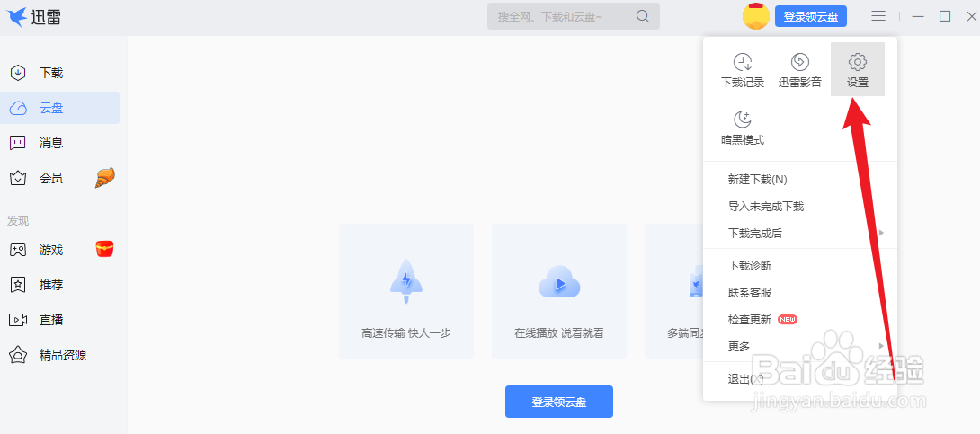
Task: Click the search magnifier icon
Action: pos(643,16)
